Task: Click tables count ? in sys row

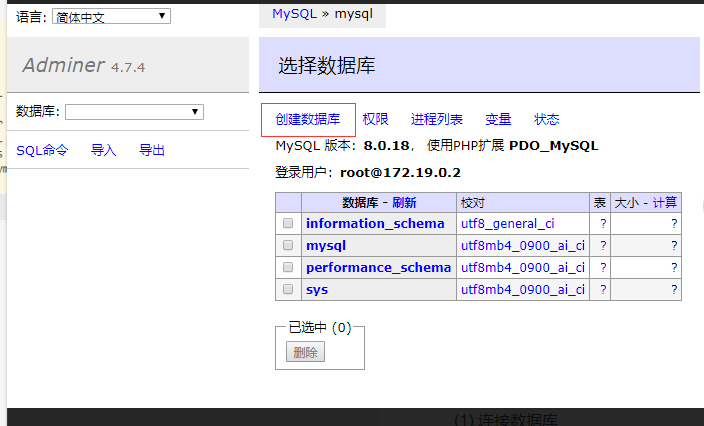Action: click(x=603, y=290)
